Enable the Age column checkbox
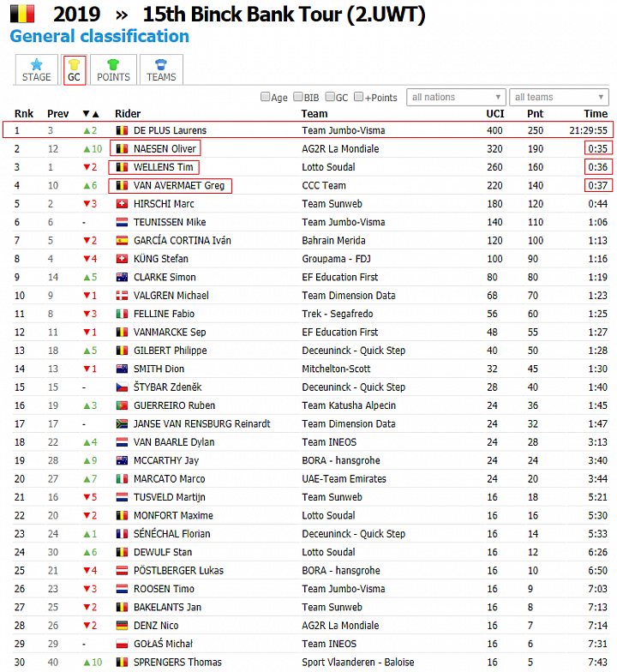This screenshot has width=617, height=672. pyautogui.click(x=266, y=97)
